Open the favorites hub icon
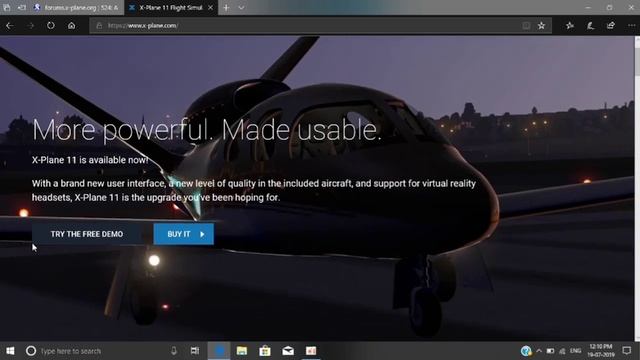Viewport: 640px width, 360px height. point(570,26)
